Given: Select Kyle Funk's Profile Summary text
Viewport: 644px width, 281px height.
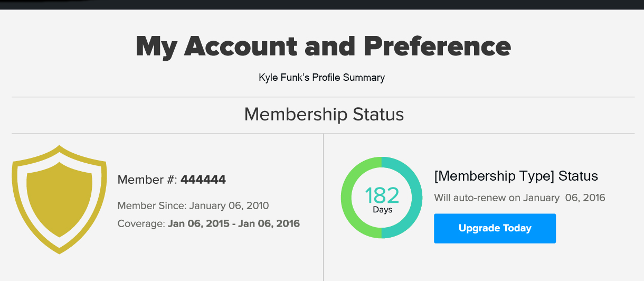Looking at the screenshot, I should coord(321,78).
